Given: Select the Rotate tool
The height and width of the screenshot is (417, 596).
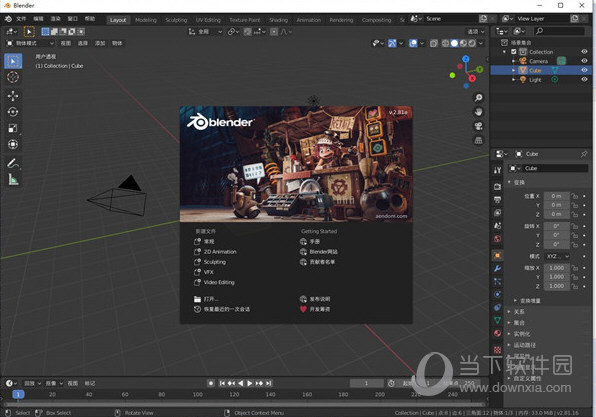Looking at the screenshot, I should [13, 112].
